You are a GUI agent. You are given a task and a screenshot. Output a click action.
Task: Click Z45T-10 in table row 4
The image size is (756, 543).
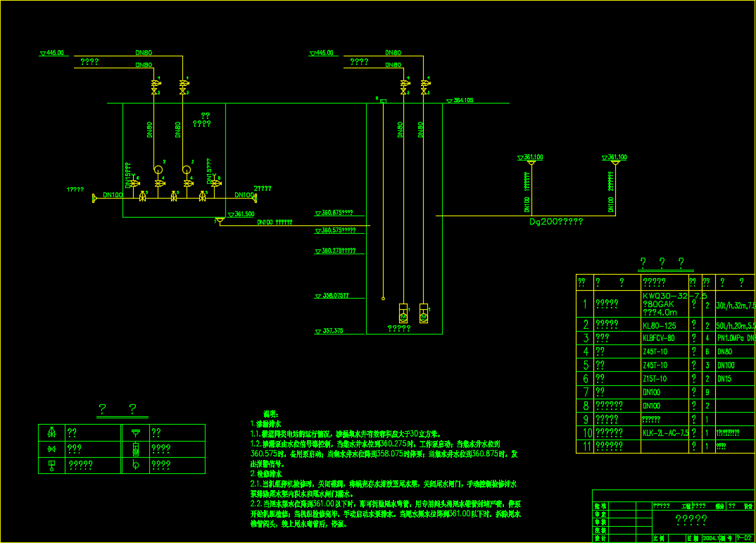tap(655, 351)
